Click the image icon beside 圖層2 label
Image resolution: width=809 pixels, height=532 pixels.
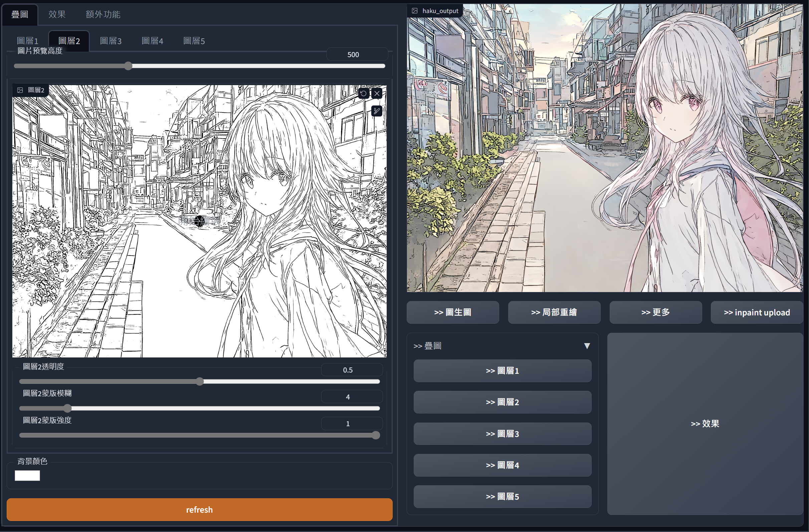pos(20,90)
